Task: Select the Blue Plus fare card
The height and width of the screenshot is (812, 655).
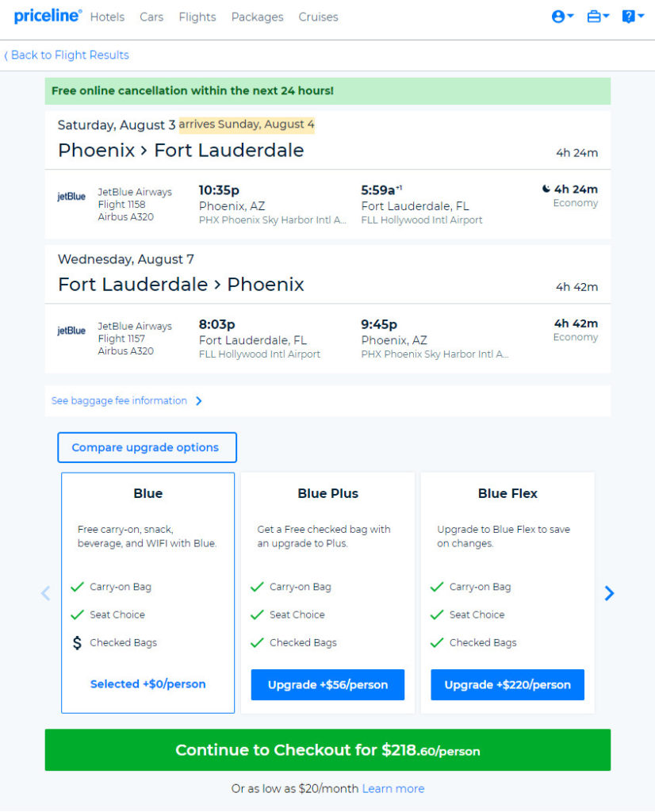Action: [x=327, y=592]
